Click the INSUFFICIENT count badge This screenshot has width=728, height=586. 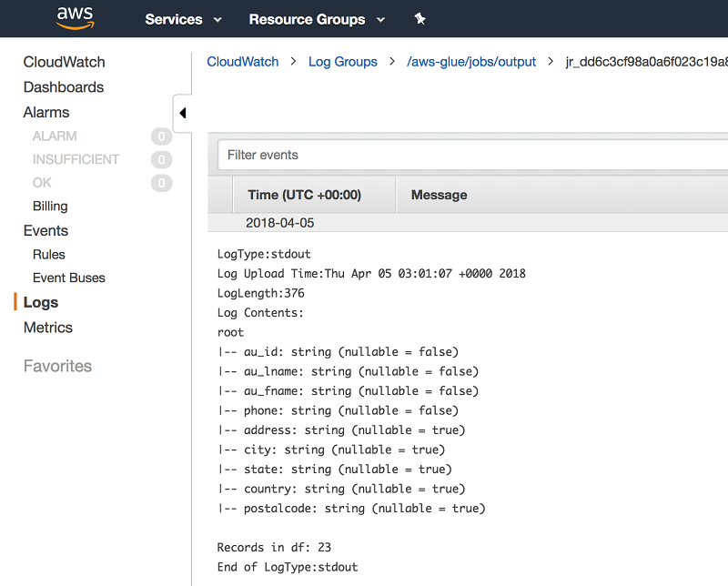coord(162,160)
